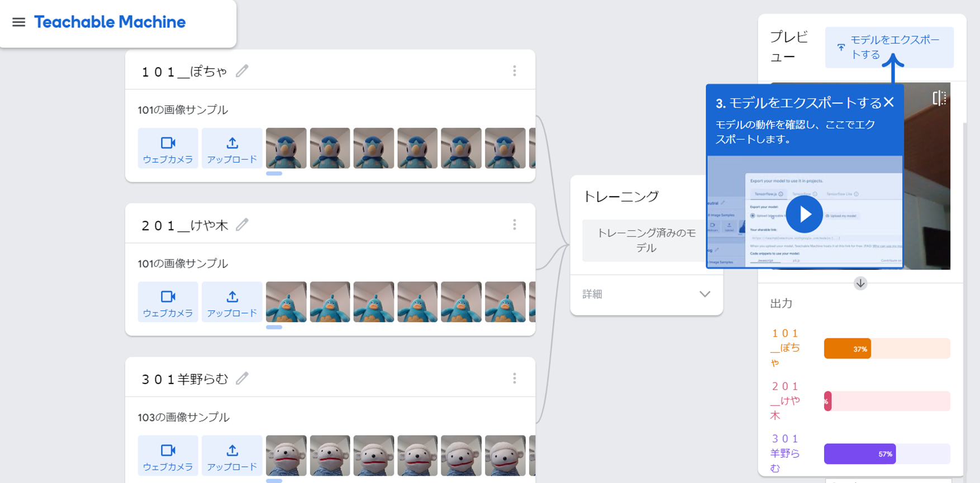980x483 pixels.
Task: Click the down arrow below preview
Action: tap(860, 284)
